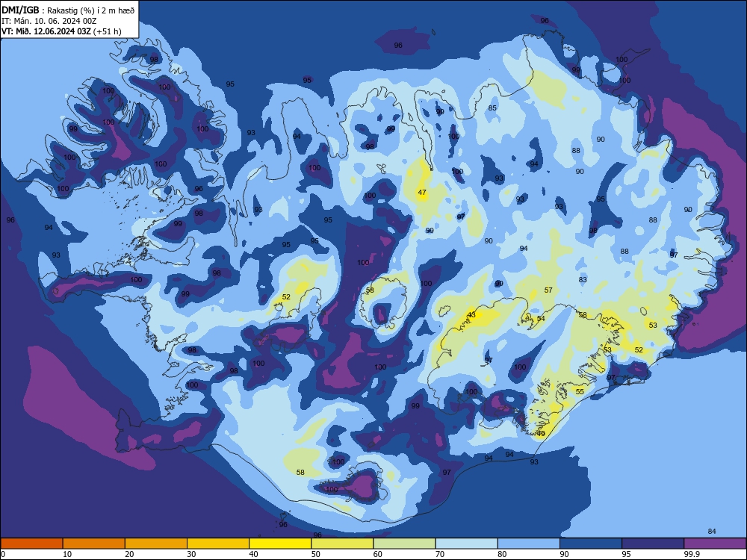Select the 30–40 golden legend swatch
The width and height of the screenshot is (747, 560).
coord(218,544)
